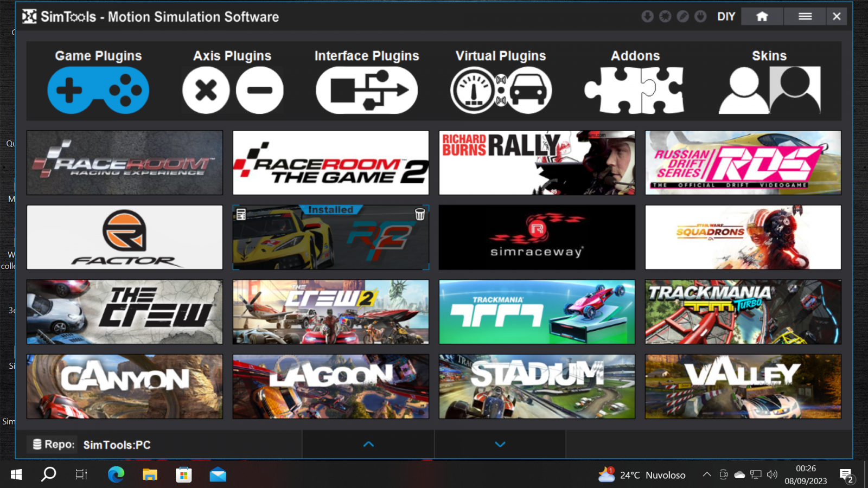This screenshot has height=488, width=868.
Task: Open the network icon in system tray
Action: click(x=756, y=475)
